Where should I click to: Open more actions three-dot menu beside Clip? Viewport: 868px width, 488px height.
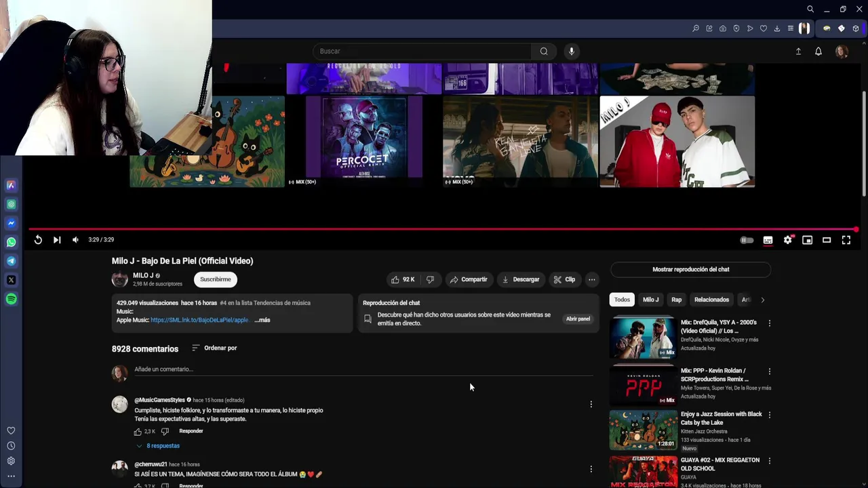click(592, 279)
